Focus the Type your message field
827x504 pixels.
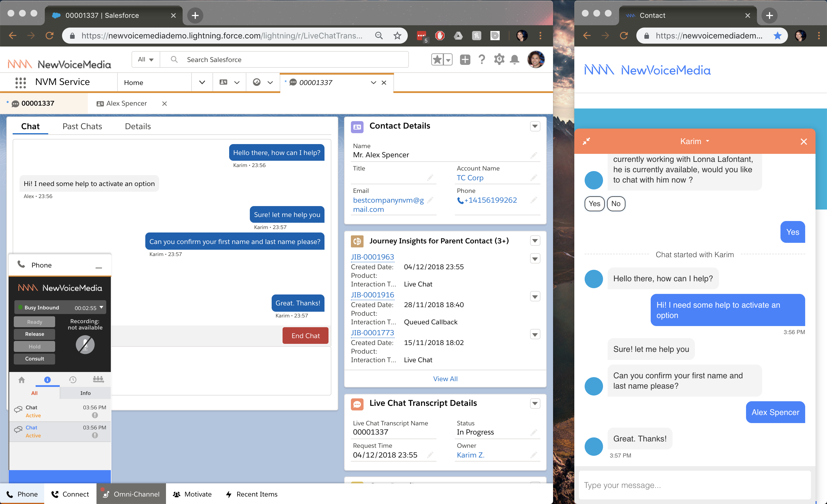point(694,485)
